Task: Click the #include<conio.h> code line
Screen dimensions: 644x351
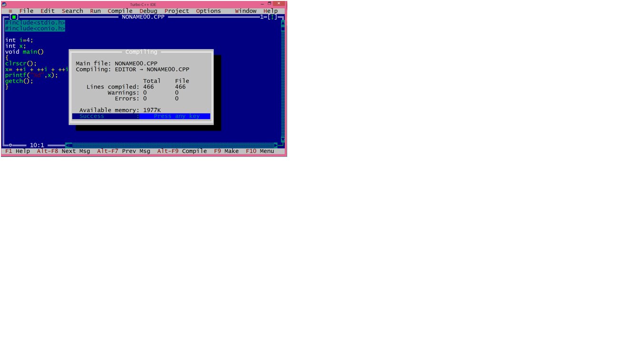Action: [35, 29]
